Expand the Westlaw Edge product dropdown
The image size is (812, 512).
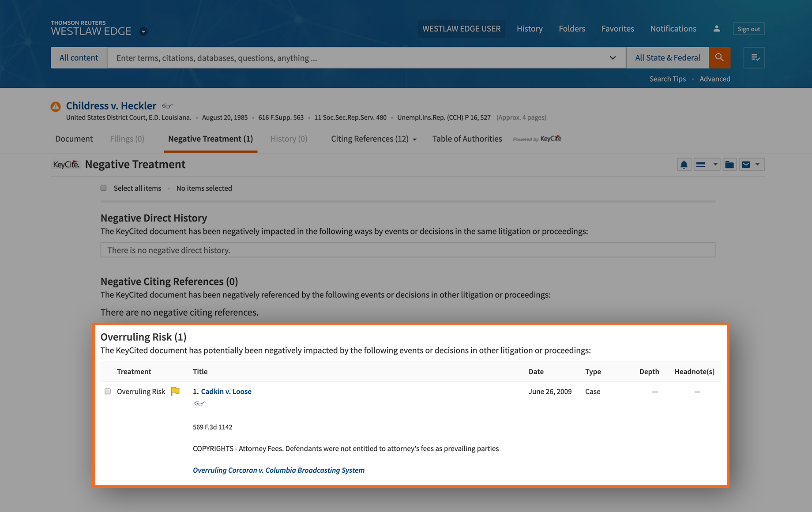tap(143, 31)
